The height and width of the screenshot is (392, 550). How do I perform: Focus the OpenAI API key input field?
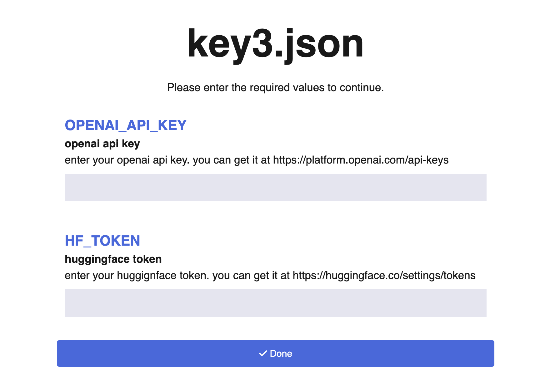tap(275, 188)
